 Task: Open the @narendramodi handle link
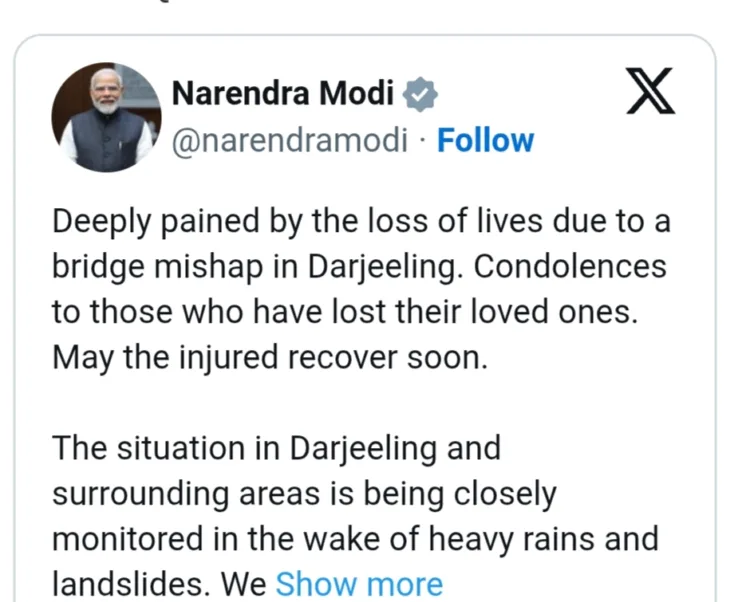pos(290,140)
